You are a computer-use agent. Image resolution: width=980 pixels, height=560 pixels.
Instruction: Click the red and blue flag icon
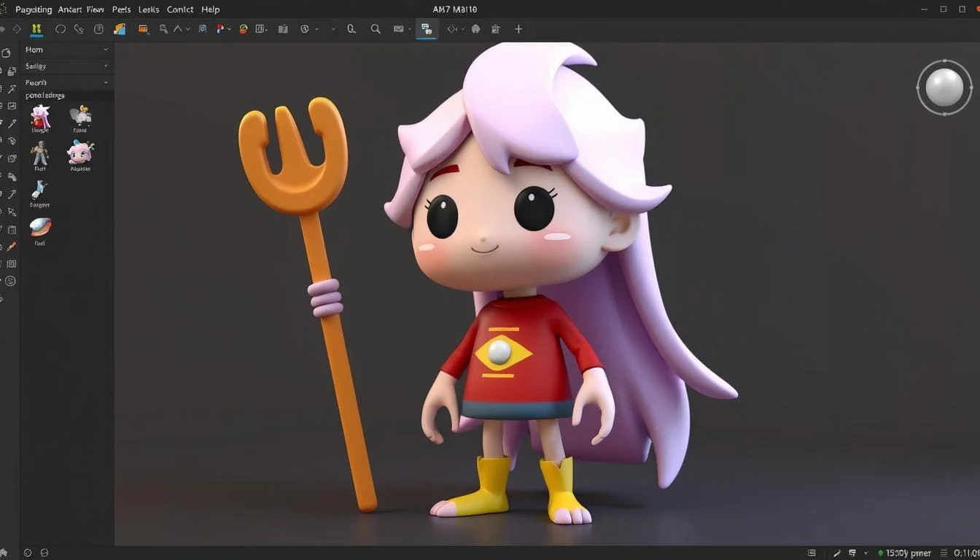pos(219,29)
